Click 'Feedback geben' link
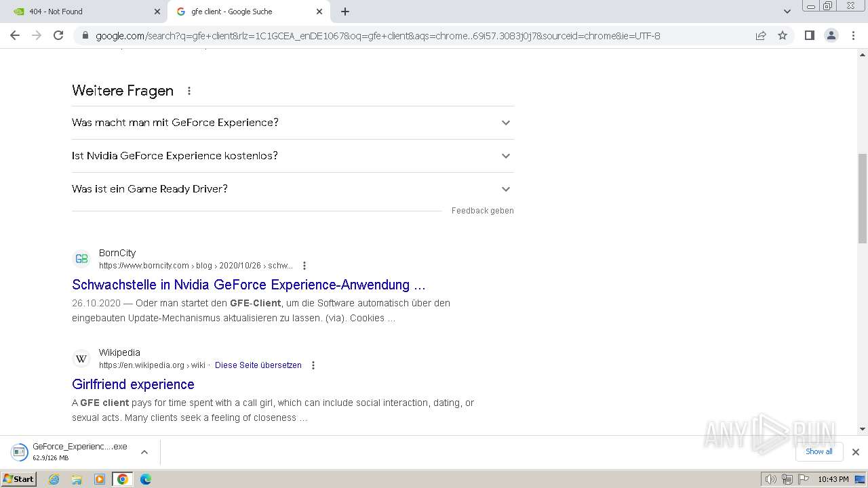This screenshot has height=488, width=868. [x=483, y=211]
